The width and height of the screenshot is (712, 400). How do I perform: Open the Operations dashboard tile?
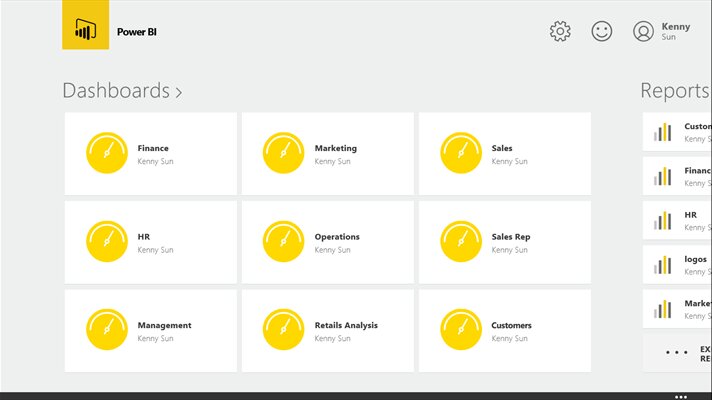tap(327, 242)
